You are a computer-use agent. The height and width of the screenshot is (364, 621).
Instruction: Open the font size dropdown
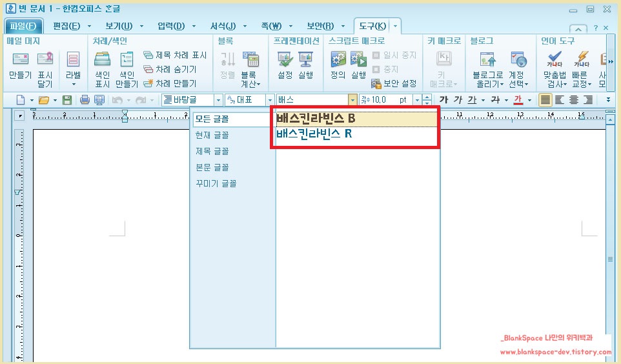pyautogui.click(x=417, y=100)
